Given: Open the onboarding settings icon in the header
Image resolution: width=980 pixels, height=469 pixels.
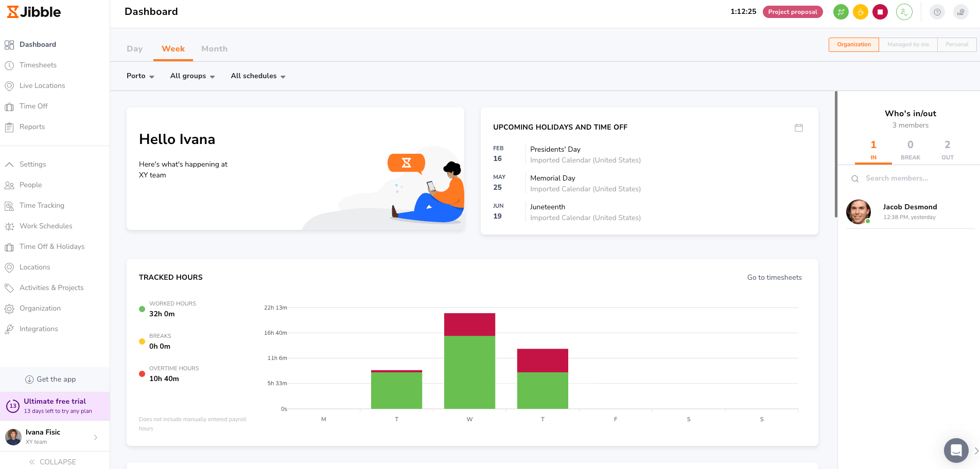Looking at the screenshot, I should (x=960, y=12).
